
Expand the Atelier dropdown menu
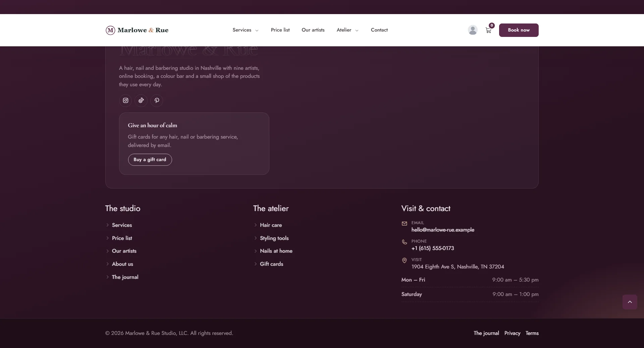(347, 30)
